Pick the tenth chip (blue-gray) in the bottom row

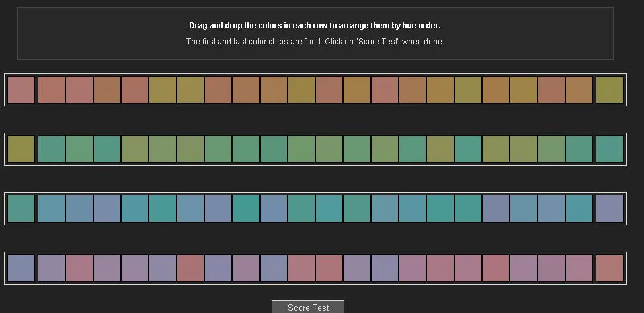(274, 268)
